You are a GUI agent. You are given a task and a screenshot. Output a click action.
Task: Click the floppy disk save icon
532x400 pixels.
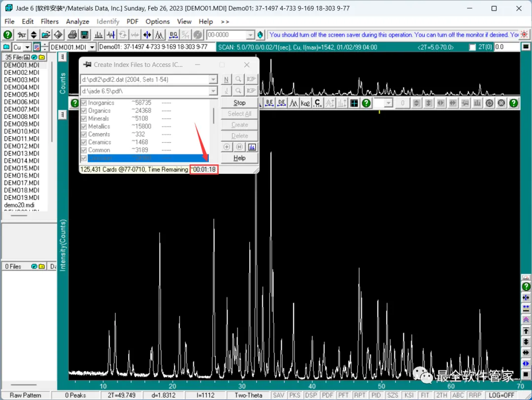click(x=85, y=34)
